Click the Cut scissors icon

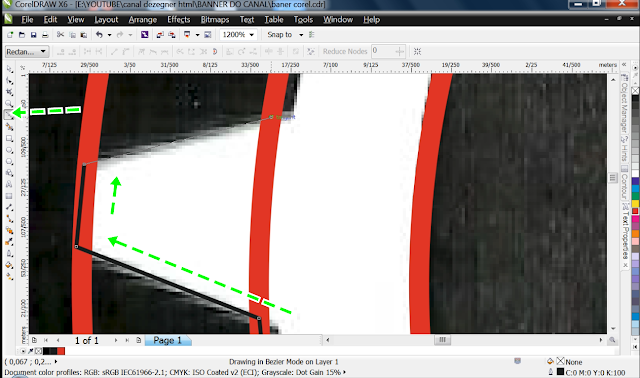(60, 35)
